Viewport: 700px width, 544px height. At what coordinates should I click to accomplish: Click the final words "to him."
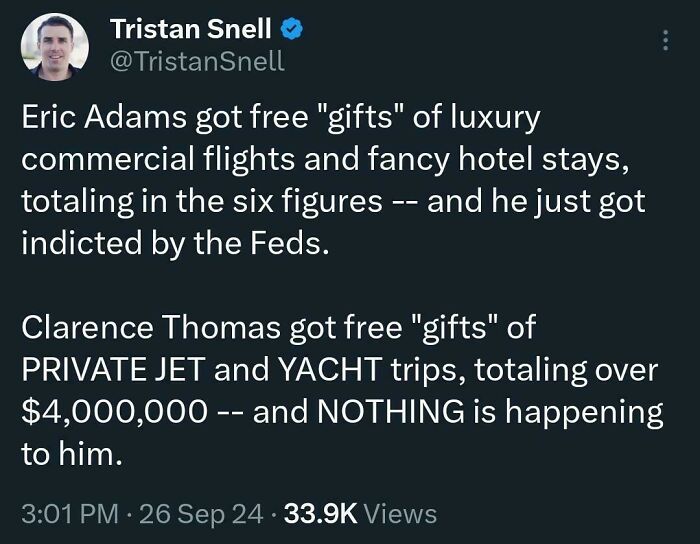click(x=70, y=454)
